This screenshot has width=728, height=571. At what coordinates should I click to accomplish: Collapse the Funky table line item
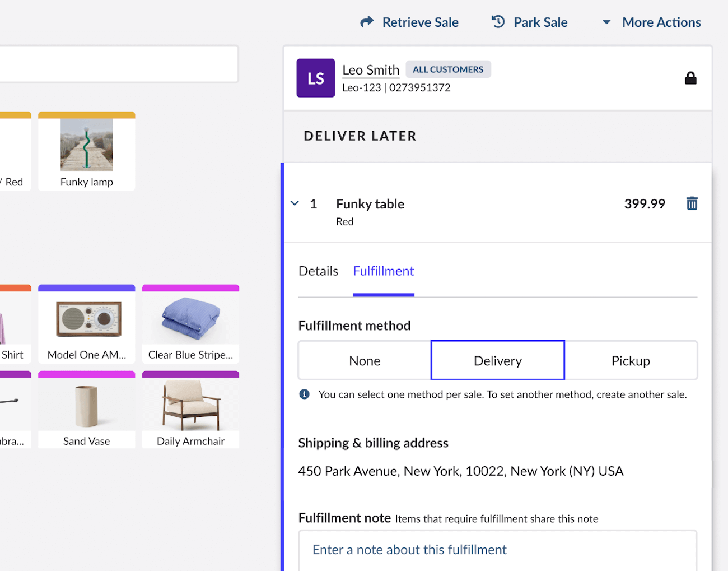tap(295, 203)
